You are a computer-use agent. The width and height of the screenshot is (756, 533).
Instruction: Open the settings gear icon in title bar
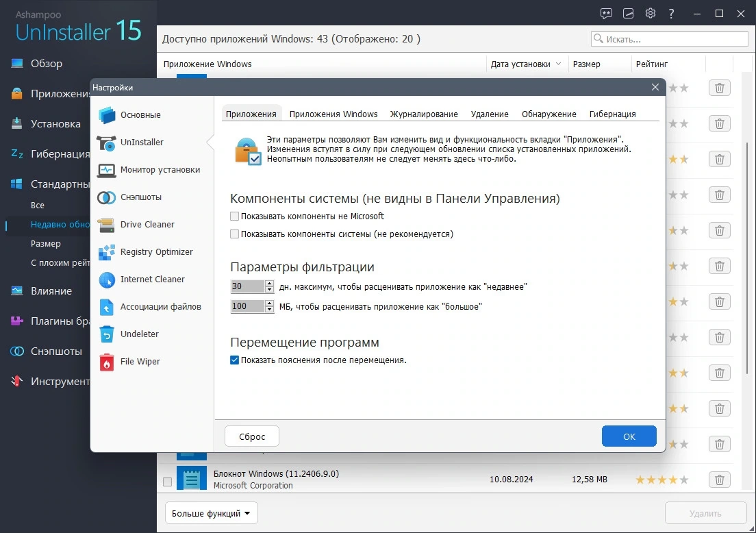tap(651, 14)
